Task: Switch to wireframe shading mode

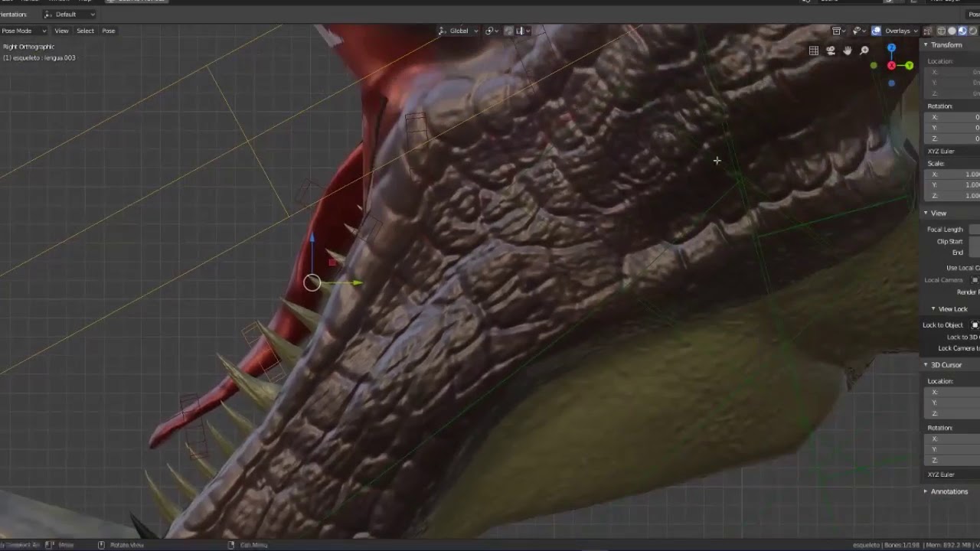Action: pos(942,31)
